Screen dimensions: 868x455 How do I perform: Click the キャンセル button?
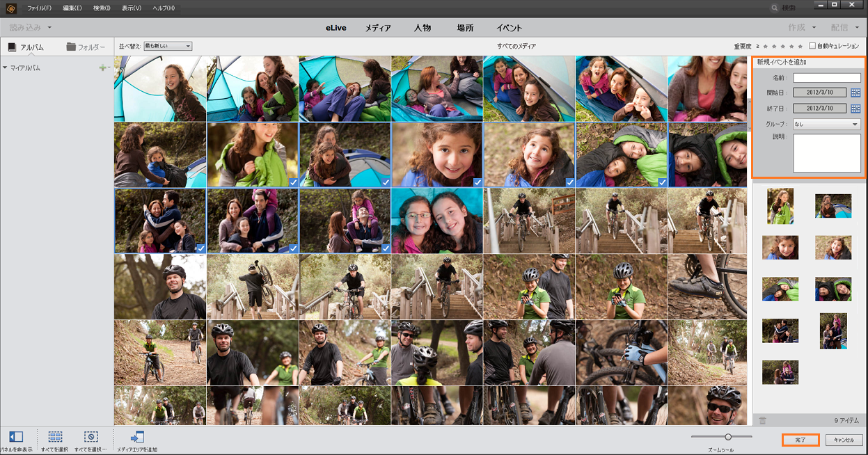coord(844,440)
